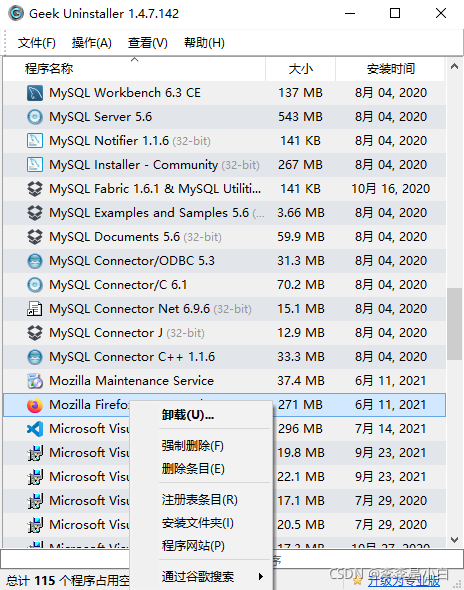Select the MySQL Workbench 6.3 CE row name
Viewport: 464px width, 590px height.
[125, 93]
